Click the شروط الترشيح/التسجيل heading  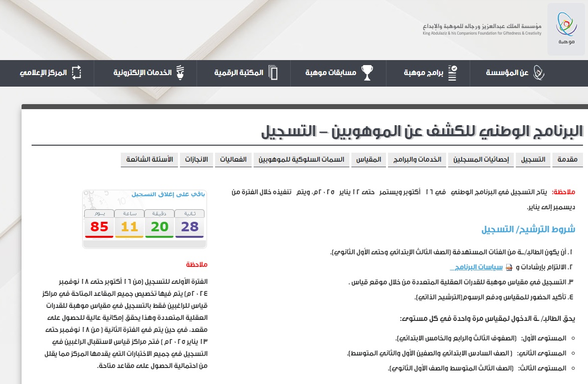[528, 229]
